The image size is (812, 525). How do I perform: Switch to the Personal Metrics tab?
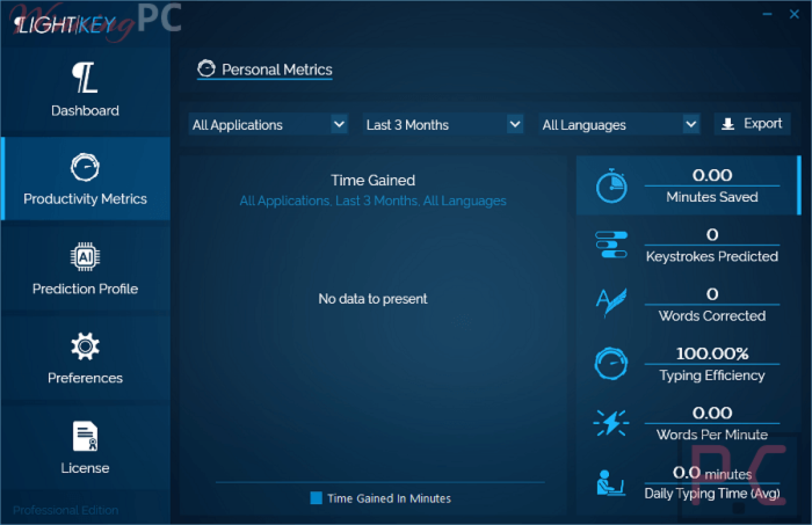[265, 70]
